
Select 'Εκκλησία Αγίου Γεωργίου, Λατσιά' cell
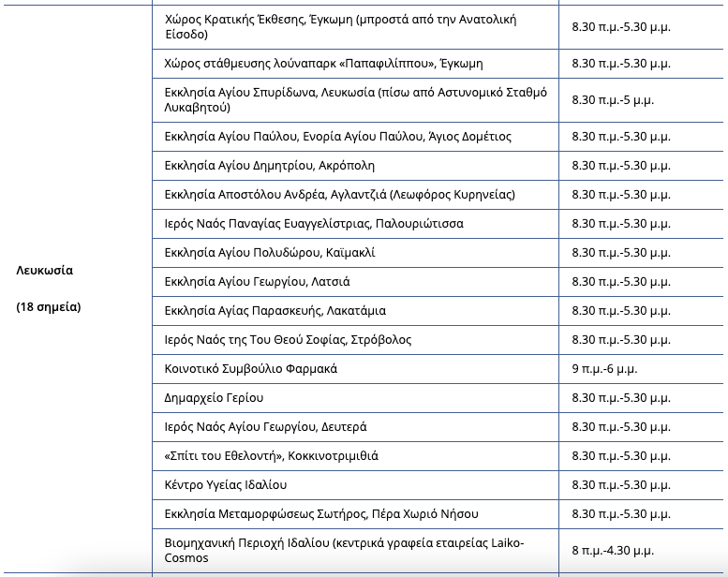355,282
